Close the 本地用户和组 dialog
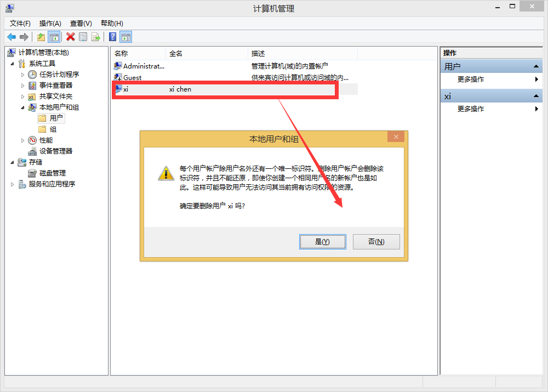Viewport: 548px width, 392px height. click(396, 137)
